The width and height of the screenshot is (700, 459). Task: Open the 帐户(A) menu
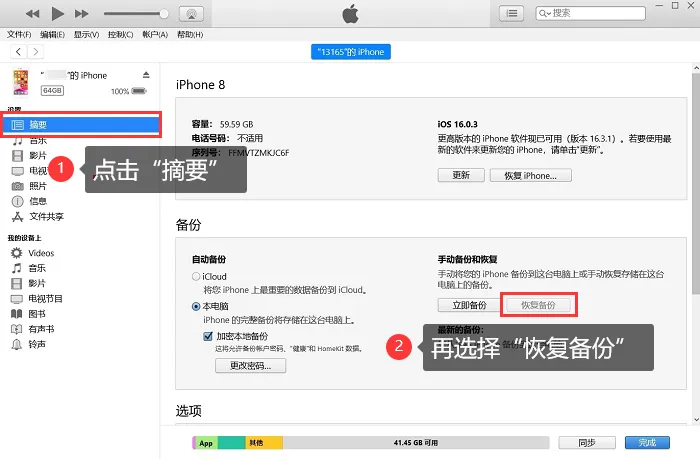click(x=155, y=34)
